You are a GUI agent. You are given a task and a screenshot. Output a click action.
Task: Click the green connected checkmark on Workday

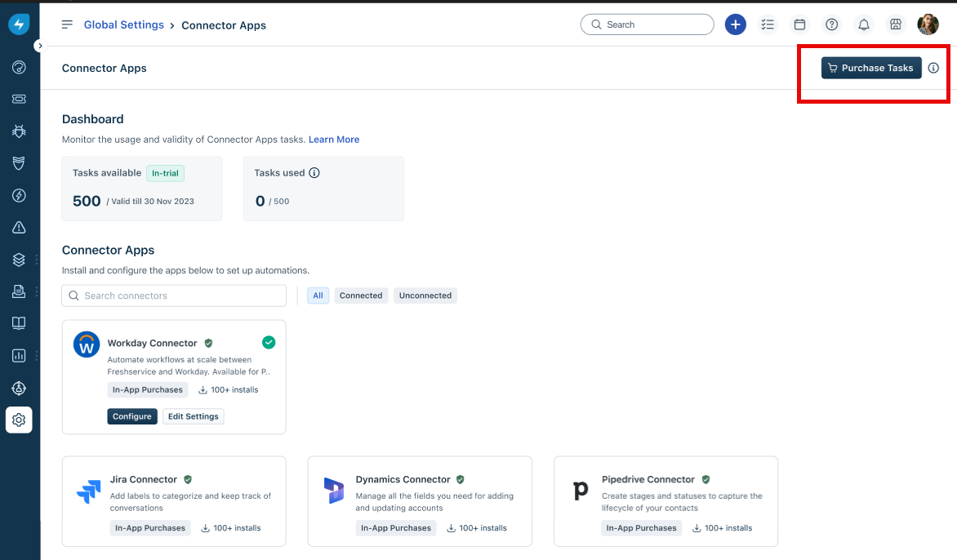pos(269,342)
